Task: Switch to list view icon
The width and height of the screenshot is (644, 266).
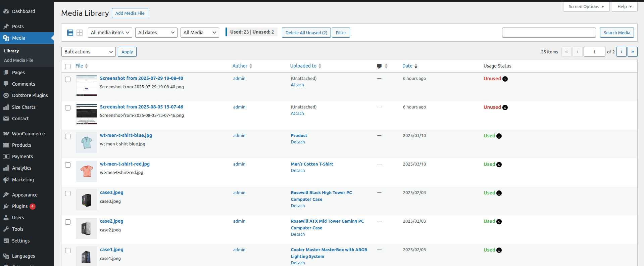Action: click(x=70, y=33)
